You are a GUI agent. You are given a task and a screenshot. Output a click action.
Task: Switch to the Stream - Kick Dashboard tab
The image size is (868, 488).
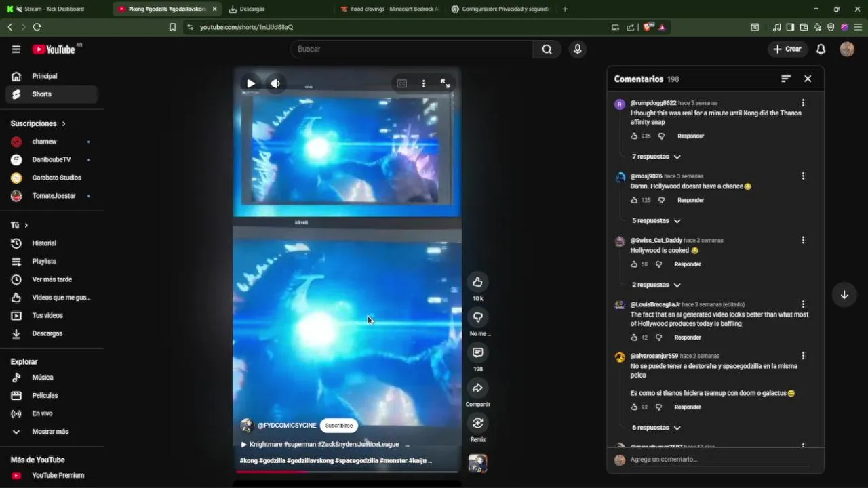pyautogui.click(x=54, y=9)
